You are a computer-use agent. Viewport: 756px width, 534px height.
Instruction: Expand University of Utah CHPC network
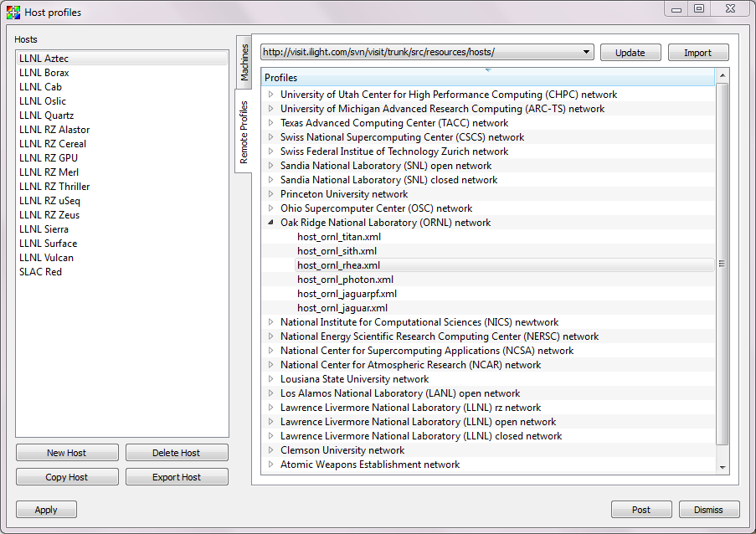271,95
